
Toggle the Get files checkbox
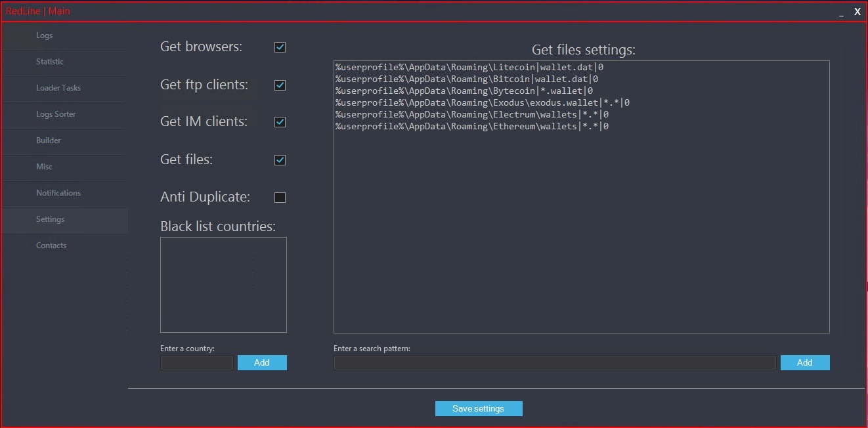[280, 160]
